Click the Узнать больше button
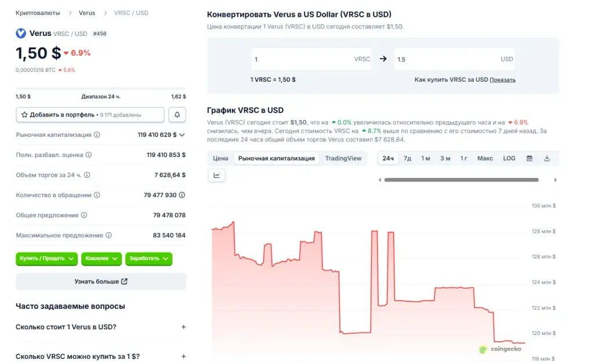The image size is (594, 364). (101, 282)
